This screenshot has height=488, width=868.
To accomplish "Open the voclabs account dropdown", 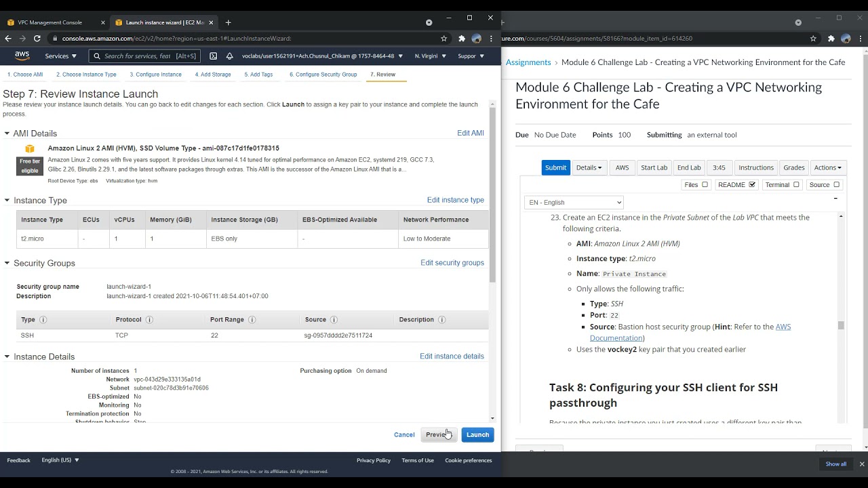I will (x=322, y=56).
